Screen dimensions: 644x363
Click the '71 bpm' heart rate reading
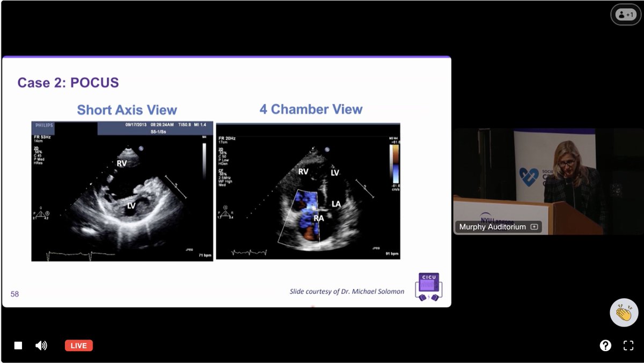pos(204,255)
